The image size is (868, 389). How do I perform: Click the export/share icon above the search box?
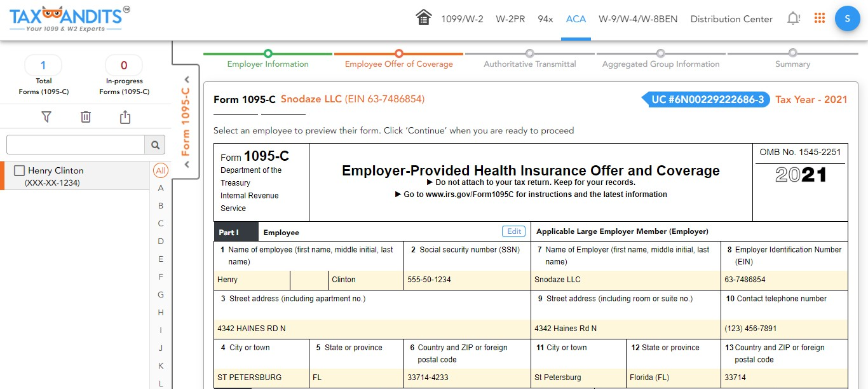click(125, 116)
